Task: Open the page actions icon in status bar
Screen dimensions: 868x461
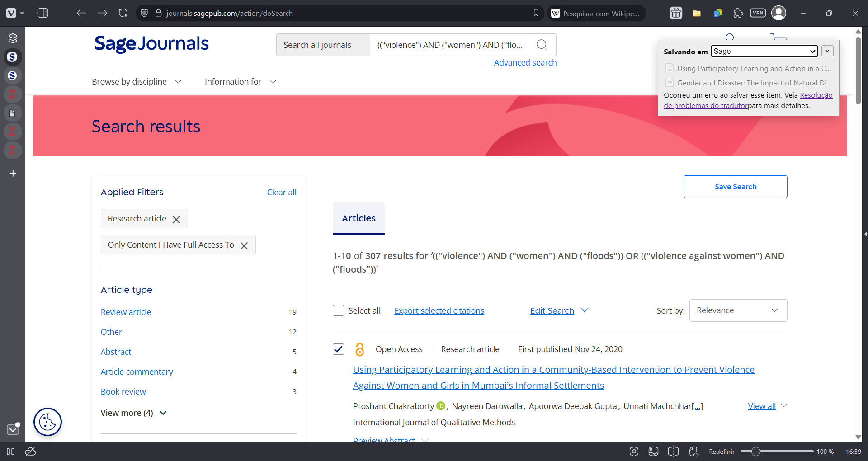Action: [693, 452]
